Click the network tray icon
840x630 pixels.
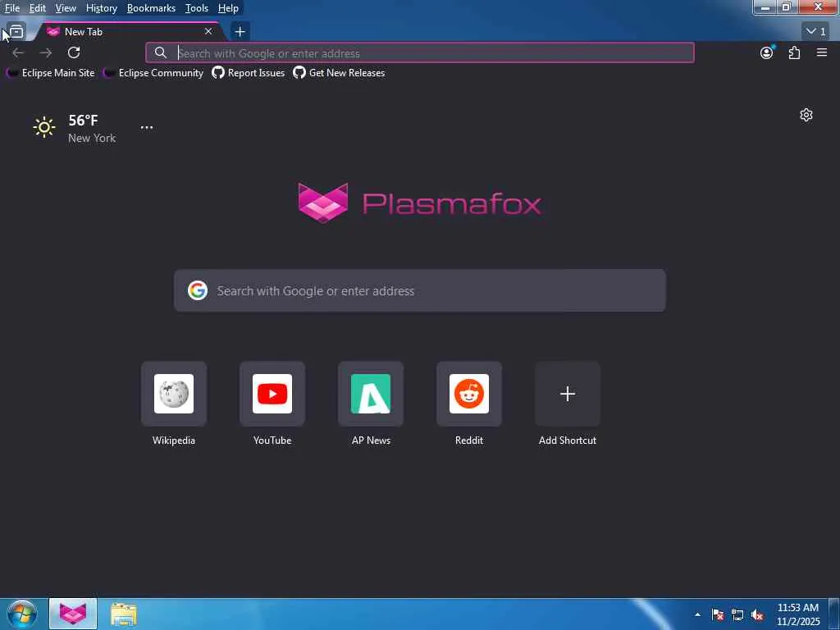click(737, 615)
